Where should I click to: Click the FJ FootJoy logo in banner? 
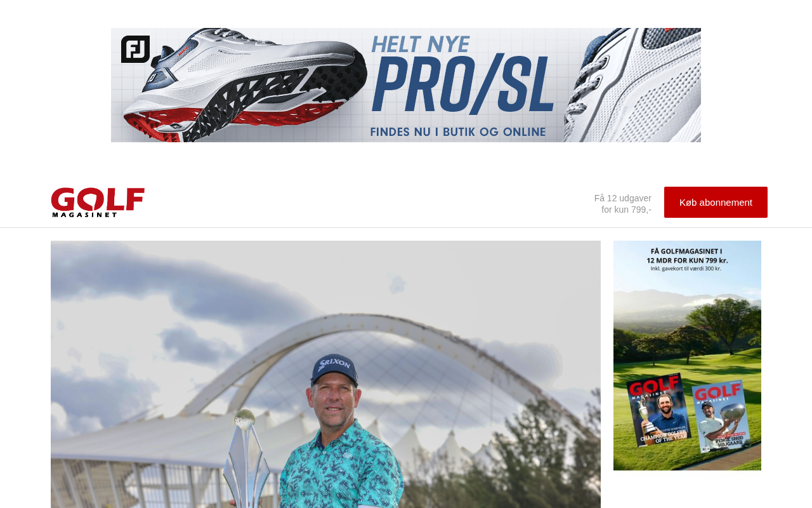[x=135, y=49]
